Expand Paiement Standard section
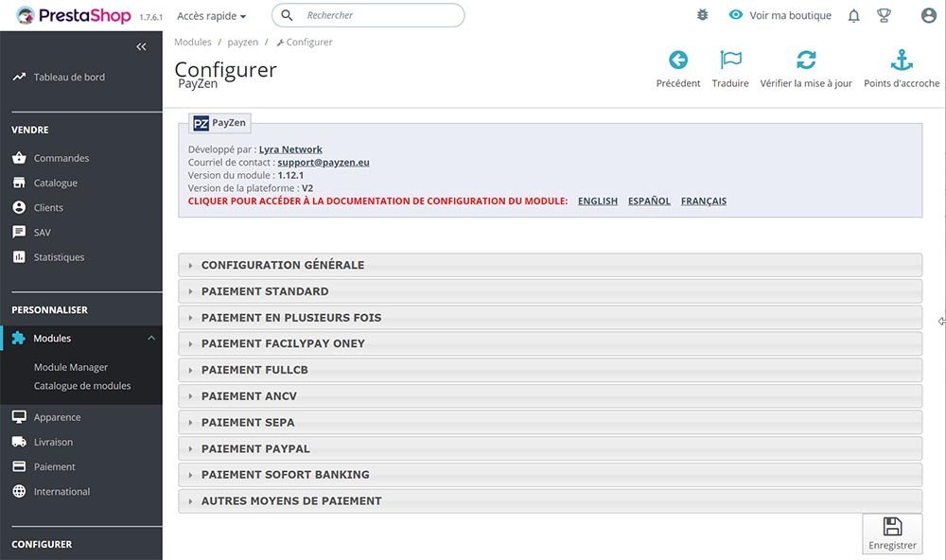This screenshot has width=946, height=560. coord(550,291)
